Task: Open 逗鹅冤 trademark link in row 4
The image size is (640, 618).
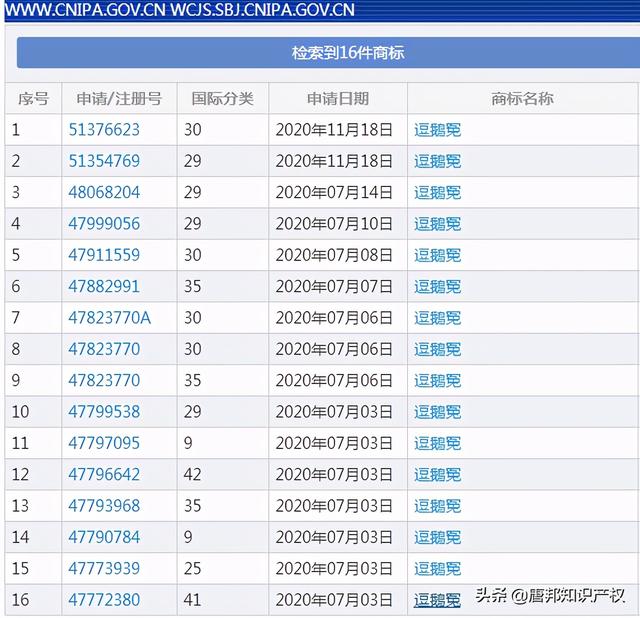Action: click(x=438, y=224)
